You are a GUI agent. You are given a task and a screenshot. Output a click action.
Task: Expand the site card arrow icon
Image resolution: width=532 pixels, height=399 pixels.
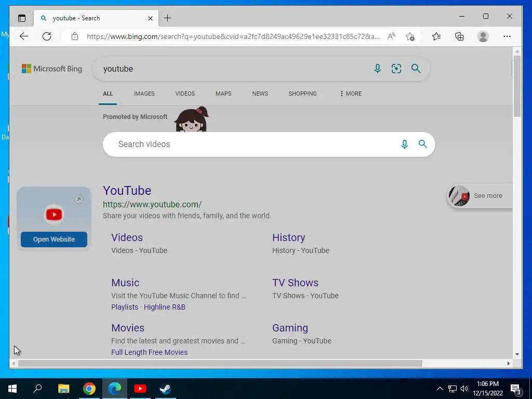[78, 199]
